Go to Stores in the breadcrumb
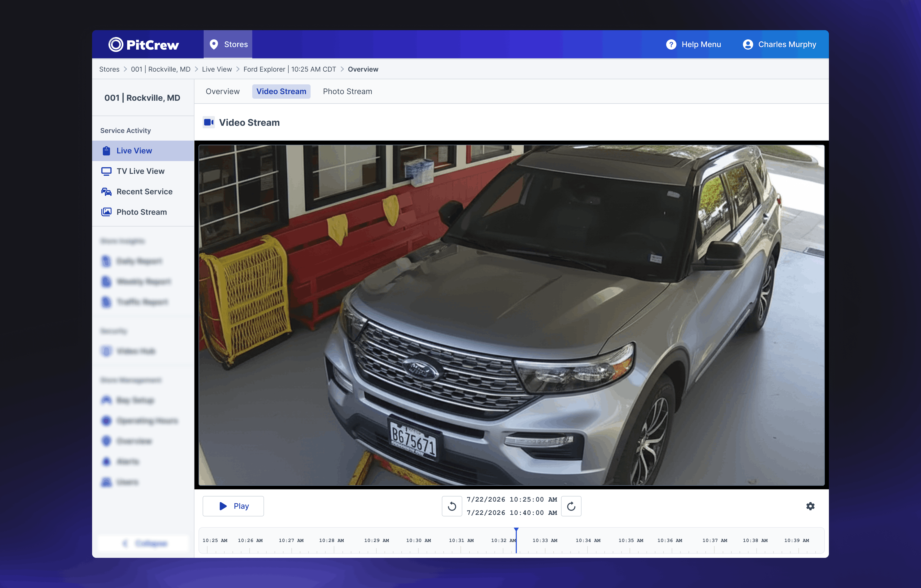 (x=109, y=69)
